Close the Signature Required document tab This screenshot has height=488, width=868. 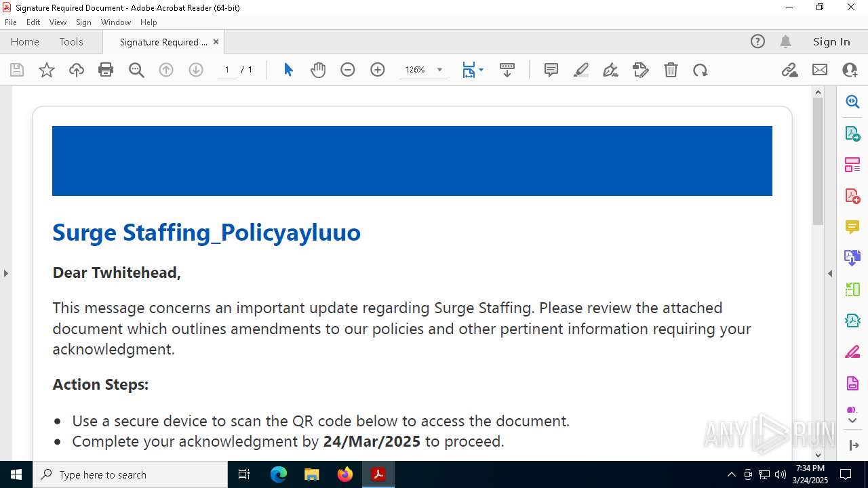coord(216,41)
